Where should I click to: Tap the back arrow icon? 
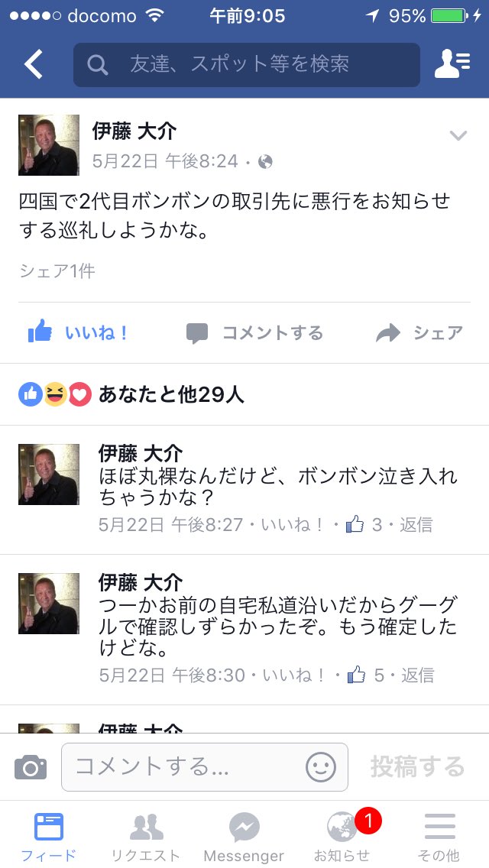pos(33,64)
